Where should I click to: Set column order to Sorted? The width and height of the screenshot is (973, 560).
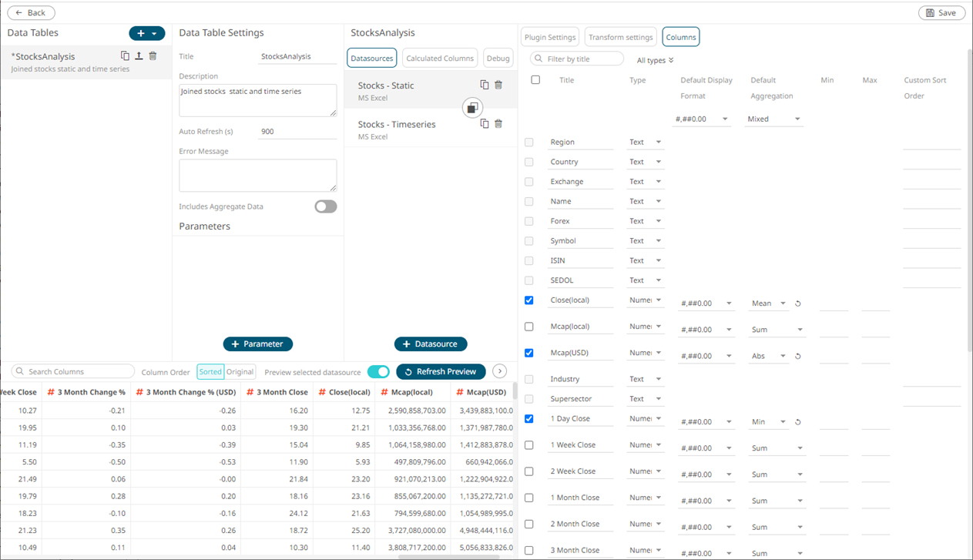click(x=210, y=371)
